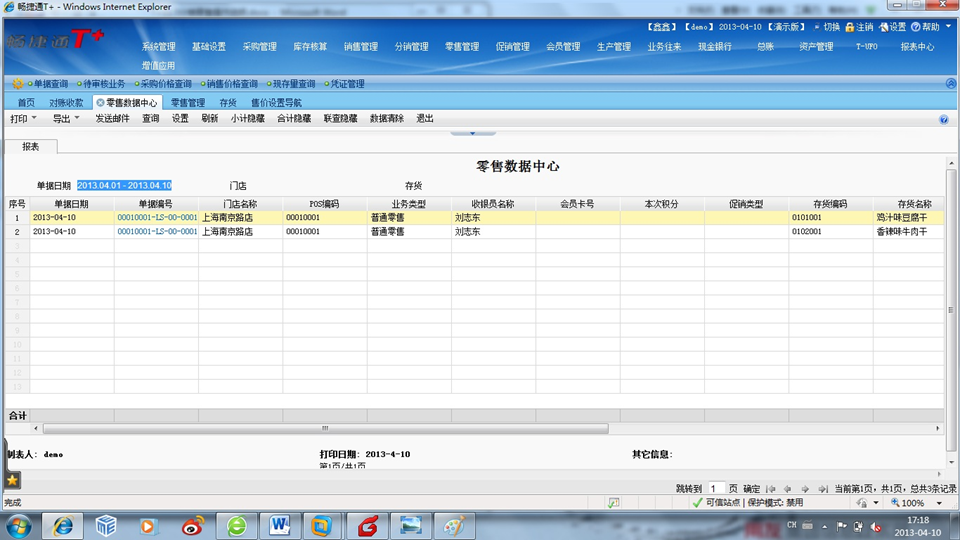Go to first page arrow
The image size is (960, 540).
[x=770, y=489]
